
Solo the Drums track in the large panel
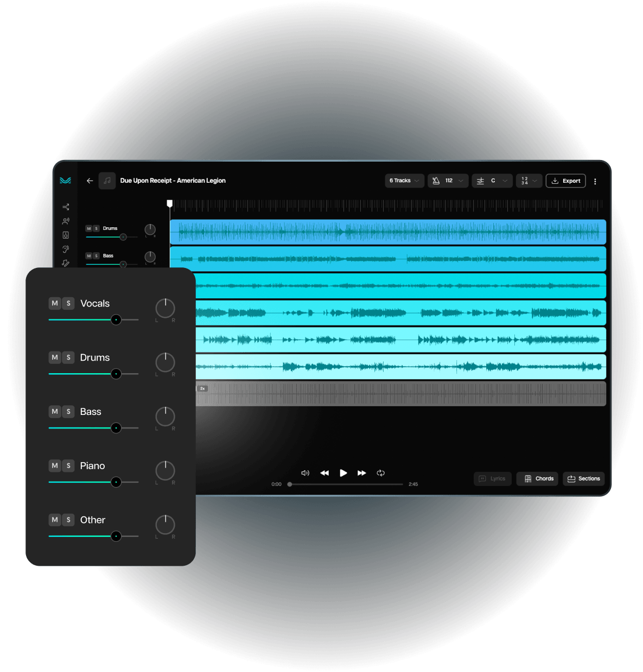pos(68,357)
